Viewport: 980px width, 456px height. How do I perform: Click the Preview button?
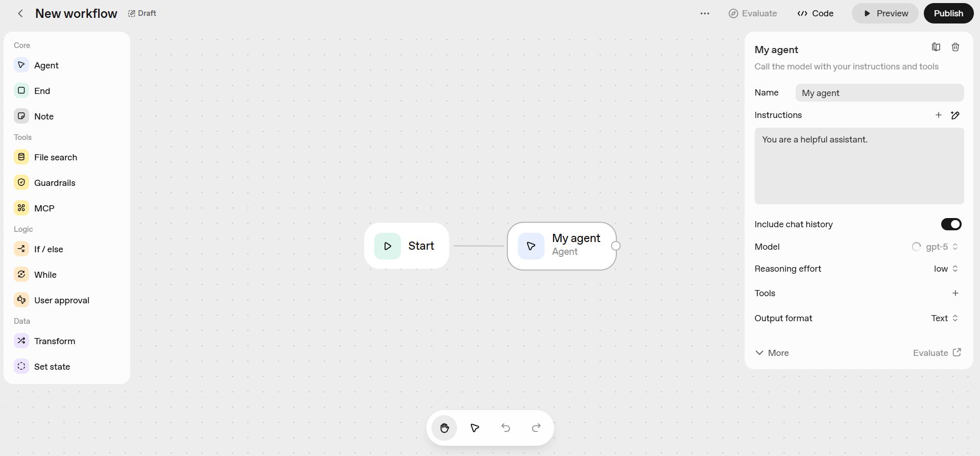885,13
